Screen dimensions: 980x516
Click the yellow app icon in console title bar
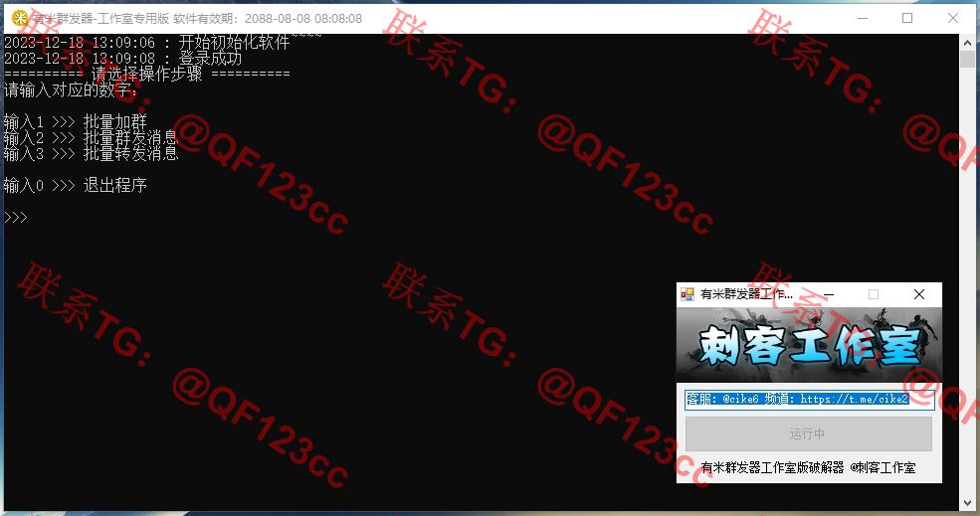20,18
